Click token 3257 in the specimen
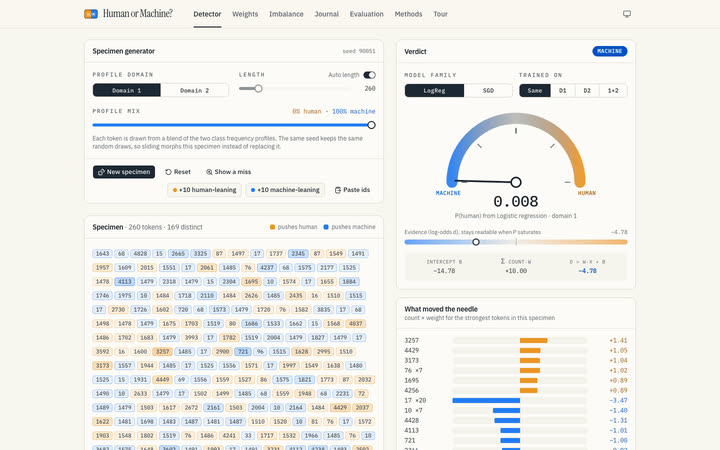720x450 pixels. tap(163, 351)
